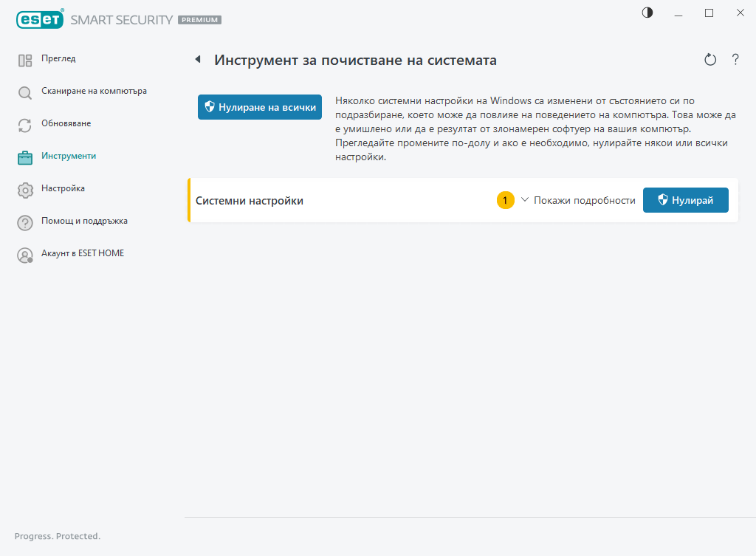Open help via the question mark icon
Image resolution: width=756 pixels, height=556 pixels.
735,60
